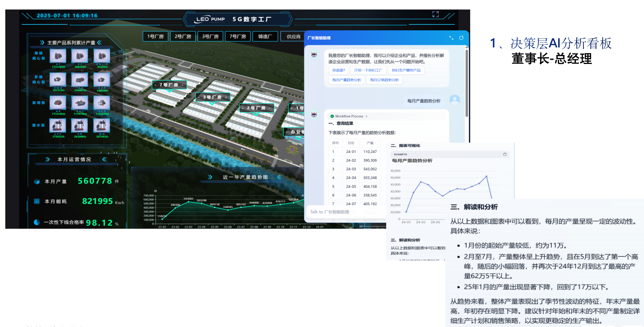Viewport: 644px width, 327px height.
Task: Click the user avatar beside the sent message
Action: 455,100
